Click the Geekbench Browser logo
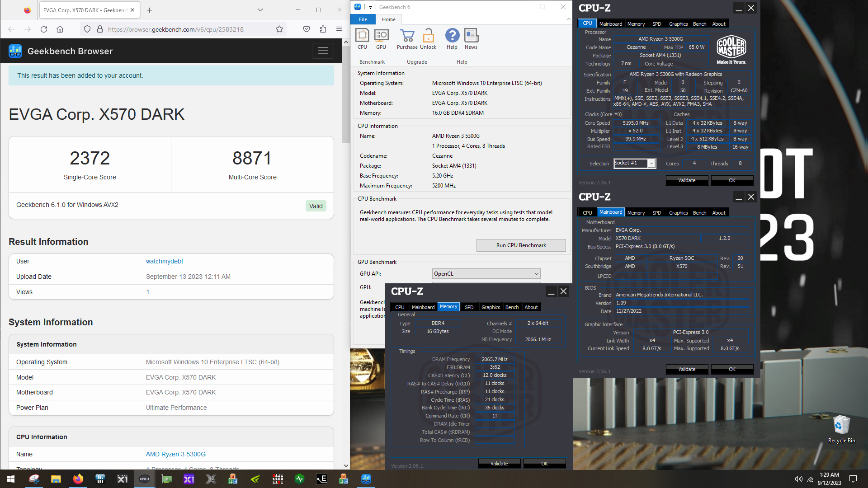Viewport: 868px width, 488px height. [x=15, y=51]
